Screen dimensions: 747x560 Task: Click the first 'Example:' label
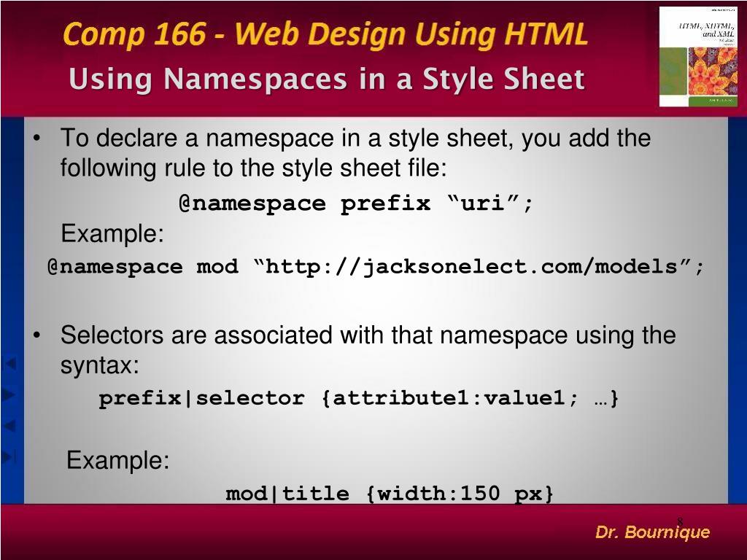[112, 234]
